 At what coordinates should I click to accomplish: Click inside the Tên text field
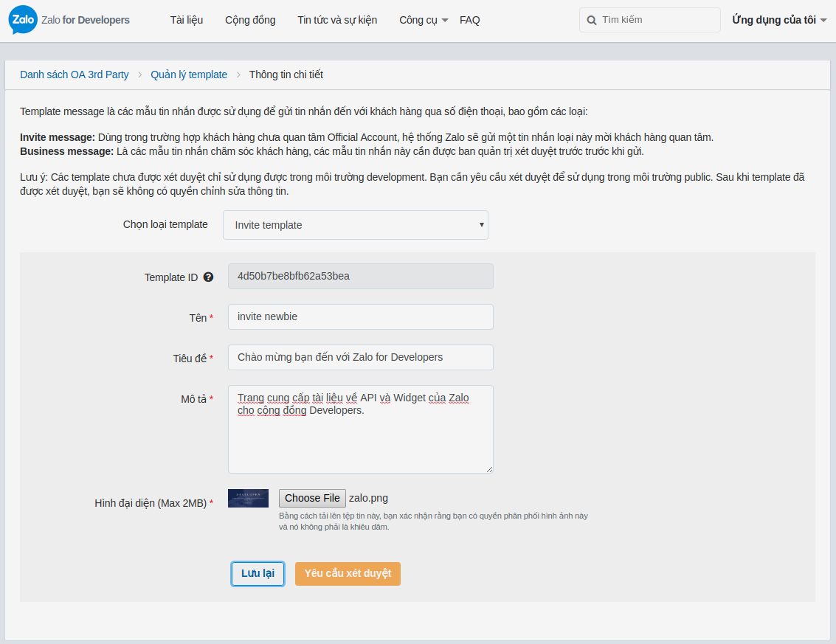[360, 316]
